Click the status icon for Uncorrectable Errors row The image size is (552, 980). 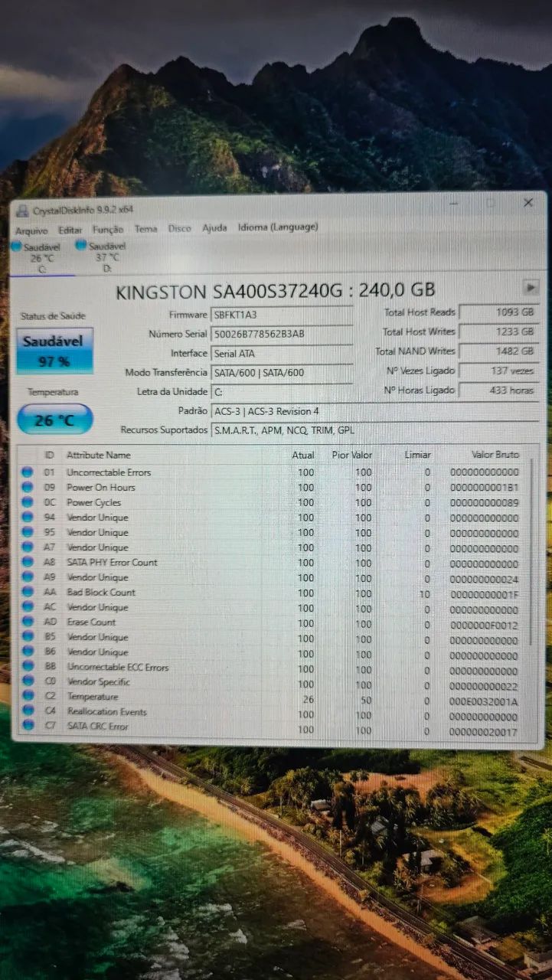click(28, 472)
